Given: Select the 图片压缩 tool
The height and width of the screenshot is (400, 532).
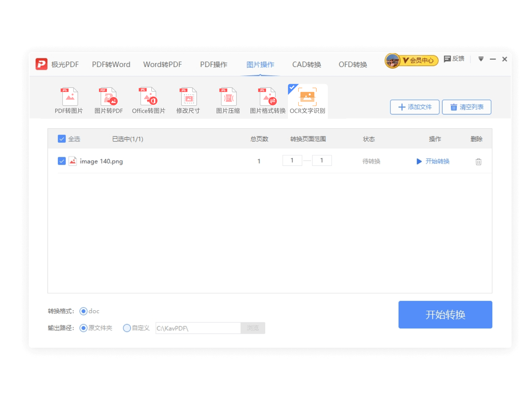Looking at the screenshot, I should pyautogui.click(x=227, y=100).
